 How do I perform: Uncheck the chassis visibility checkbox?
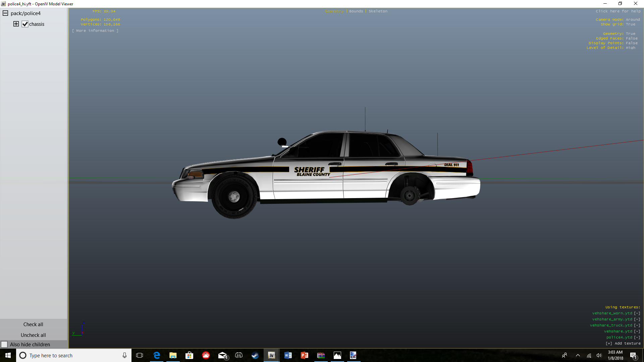point(25,24)
